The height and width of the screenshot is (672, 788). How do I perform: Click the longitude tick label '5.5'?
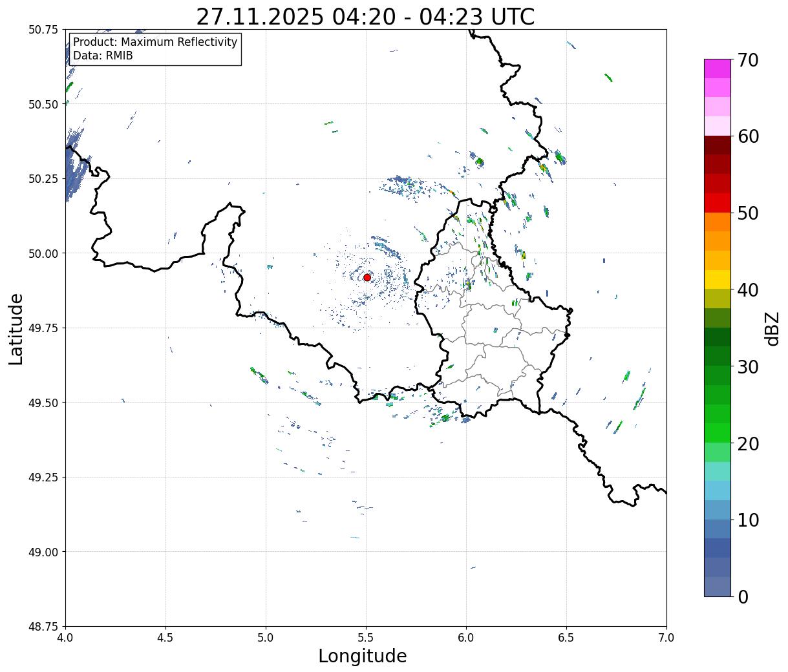[366, 637]
